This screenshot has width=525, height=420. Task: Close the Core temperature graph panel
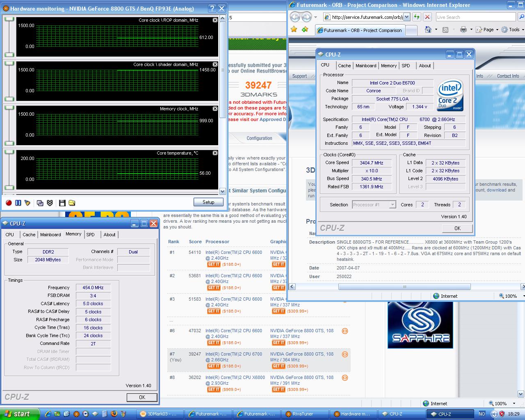click(215, 153)
